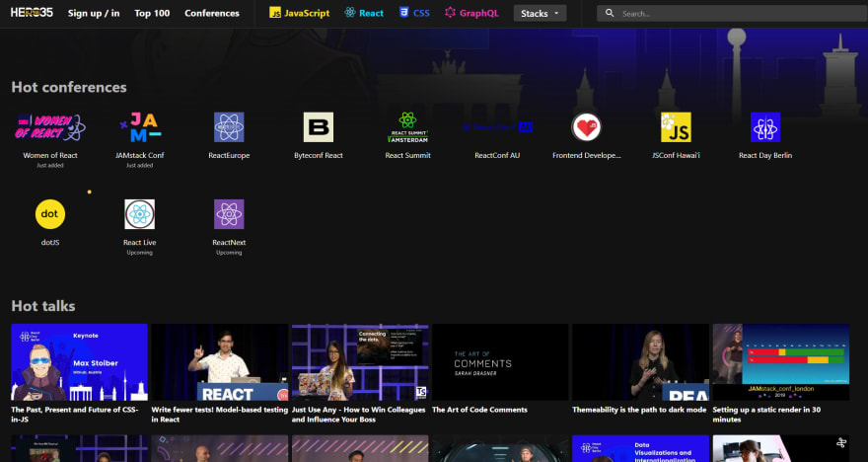Click title "The Art of Code Comments"
Viewport: 868px width, 462px height.
[x=479, y=410]
